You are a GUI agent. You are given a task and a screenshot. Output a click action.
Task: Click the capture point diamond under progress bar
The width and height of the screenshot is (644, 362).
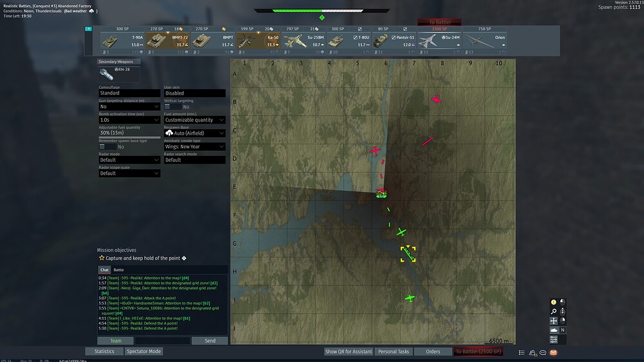point(322,17)
